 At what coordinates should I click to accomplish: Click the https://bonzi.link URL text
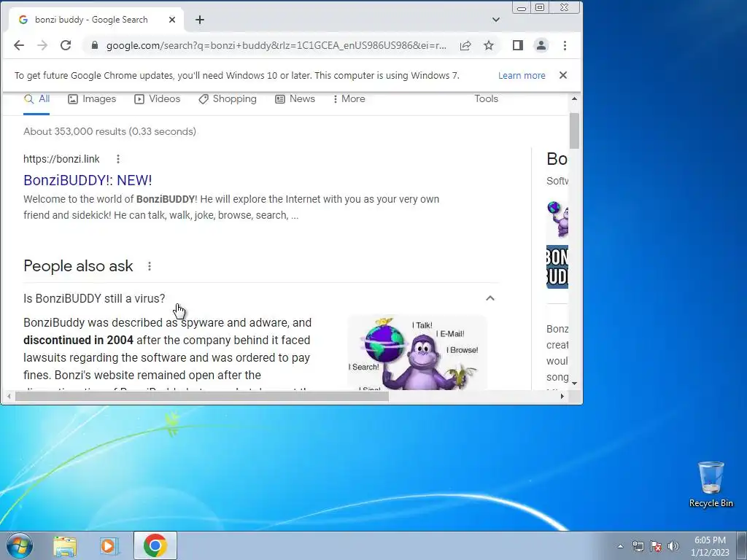[x=61, y=159]
